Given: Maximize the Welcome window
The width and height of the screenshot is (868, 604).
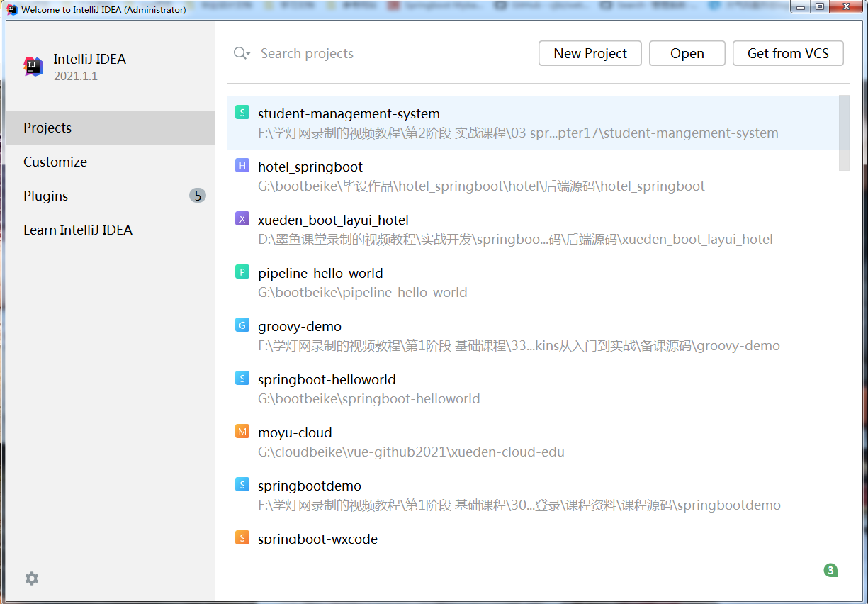Looking at the screenshot, I should click(819, 8).
